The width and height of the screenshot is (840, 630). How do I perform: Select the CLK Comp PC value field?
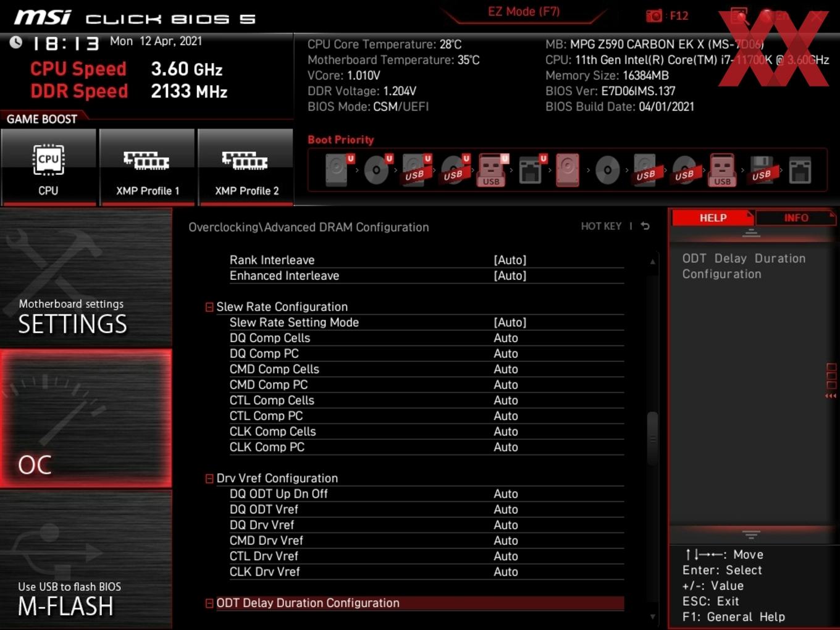click(x=506, y=447)
